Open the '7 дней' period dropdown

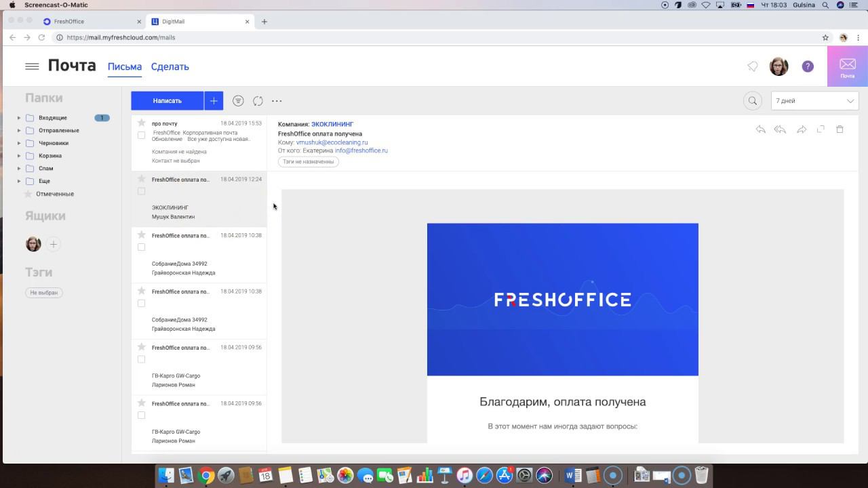pyautogui.click(x=814, y=101)
